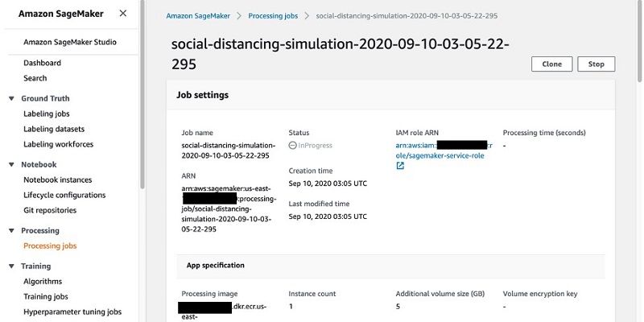Select the Job name value text
This screenshot has height=322, width=644.
(229, 151)
